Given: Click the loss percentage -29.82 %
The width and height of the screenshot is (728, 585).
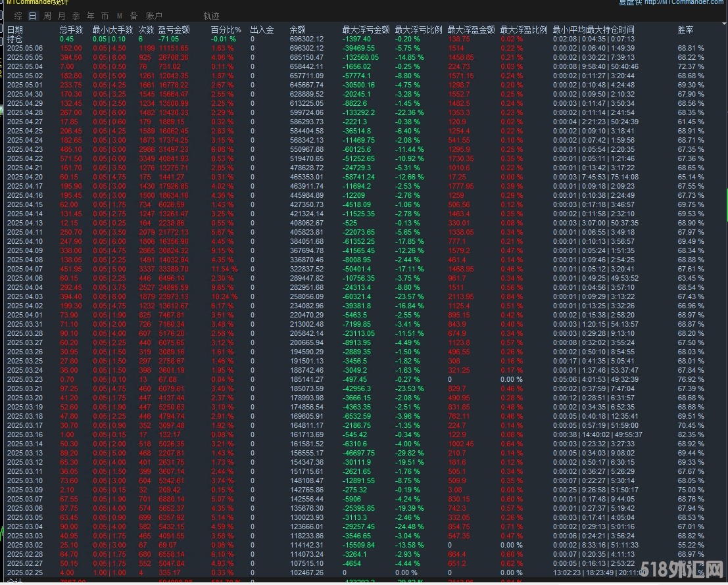Looking at the screenshot, I should [409, 453].
